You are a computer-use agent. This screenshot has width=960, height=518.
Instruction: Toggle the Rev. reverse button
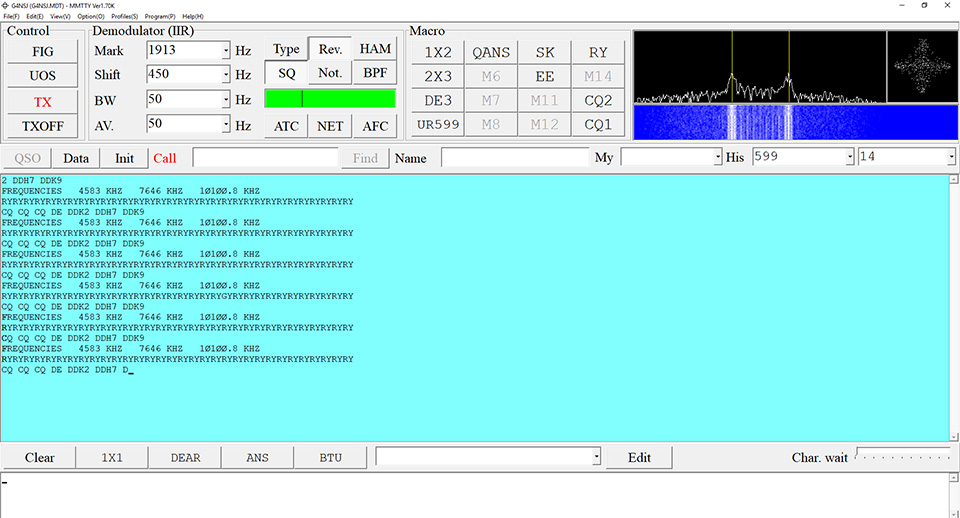330,49
